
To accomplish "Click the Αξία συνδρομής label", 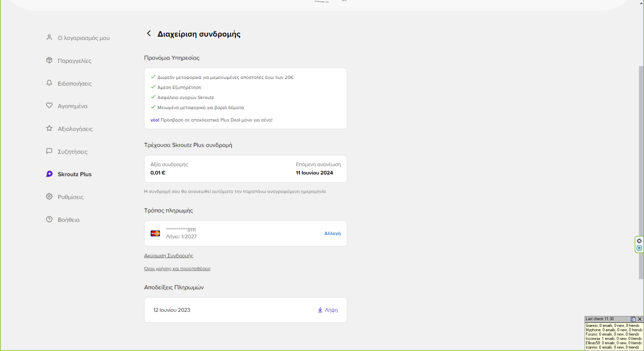I will pos(169,165).
